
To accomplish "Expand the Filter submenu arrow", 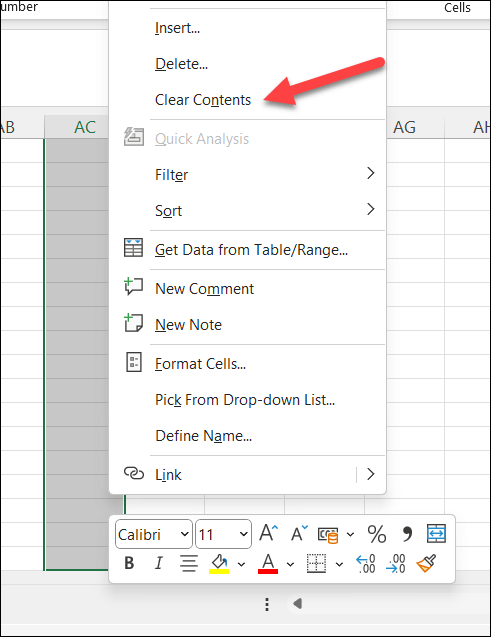I will pyautogui.click(x=370, y=173).
